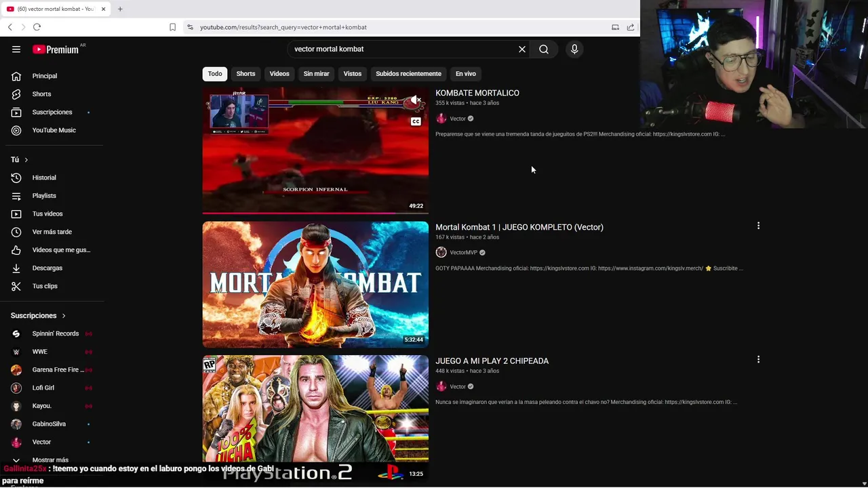Expand the Suscripciones section header
Image resolution: width=868 pixels, height=488 pixels.
point(38,315)
